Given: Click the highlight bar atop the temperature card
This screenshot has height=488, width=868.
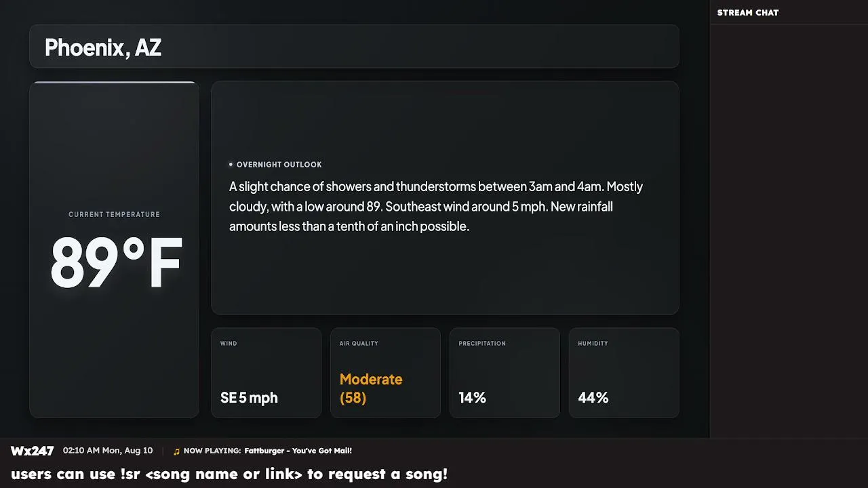Looking at the screenshot, I should [114, 83].
